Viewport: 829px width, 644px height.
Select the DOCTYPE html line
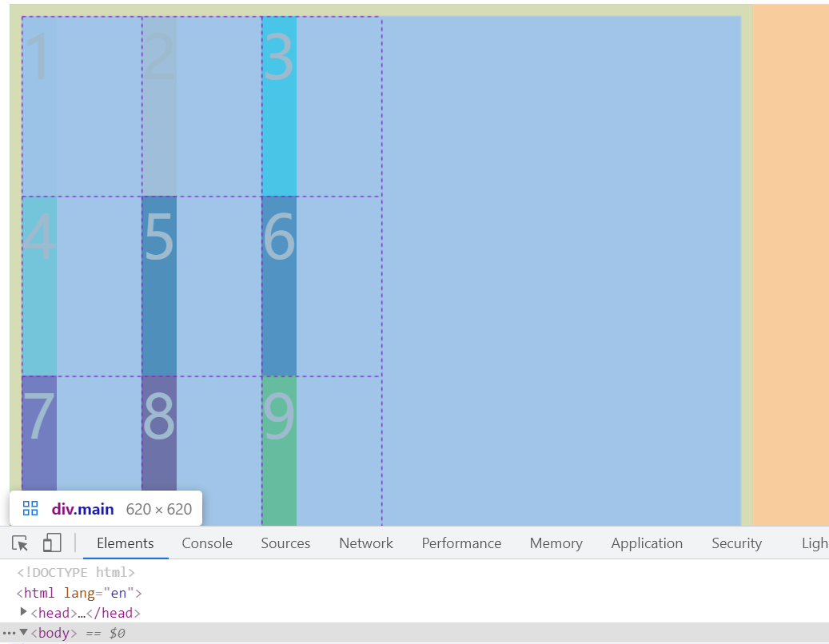click(75, 572)
